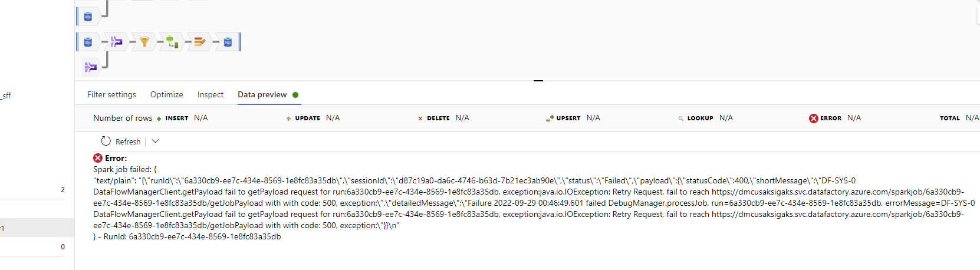
Task: Click the UPSERT row count indicator
Action: pyautogui.click(x=573, y=118)
